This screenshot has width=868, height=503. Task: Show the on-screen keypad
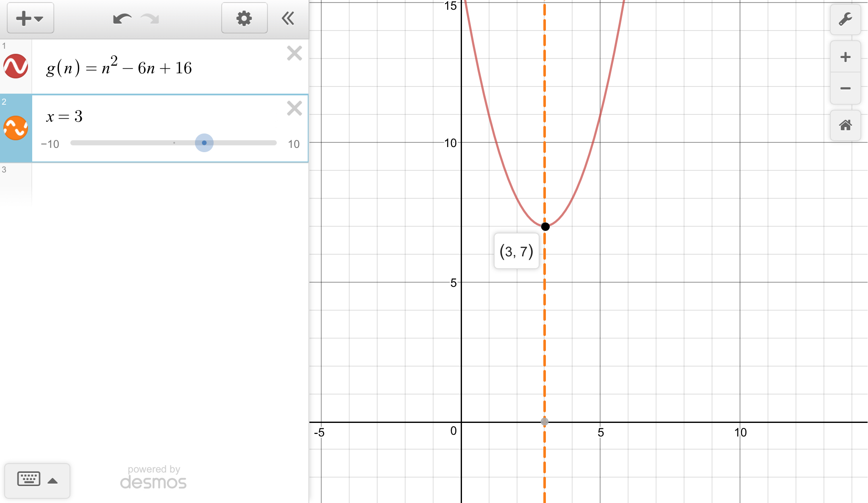(x=29, y=479)
